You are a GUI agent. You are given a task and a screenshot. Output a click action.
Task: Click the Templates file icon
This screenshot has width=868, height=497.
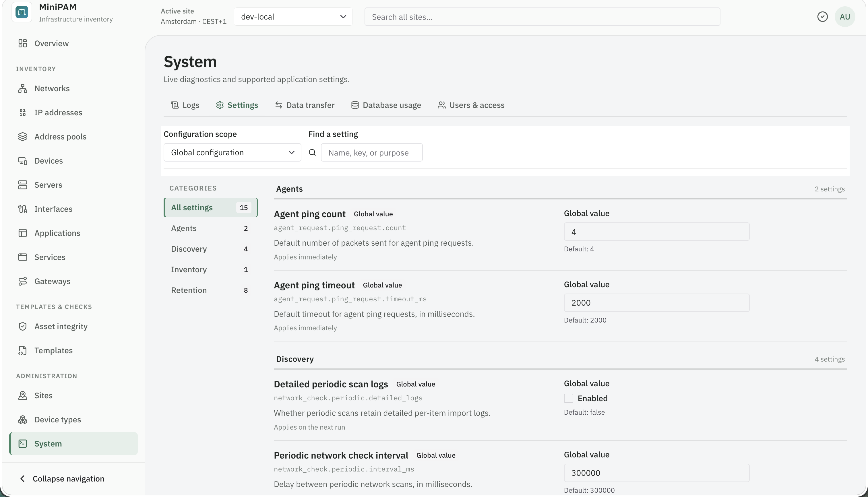pyautogui.click(x=23, y=351)
